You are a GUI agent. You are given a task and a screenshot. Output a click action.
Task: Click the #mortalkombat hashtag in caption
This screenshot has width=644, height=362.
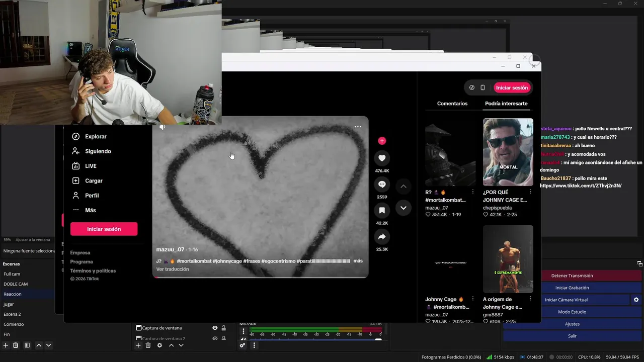click(194, 261)
